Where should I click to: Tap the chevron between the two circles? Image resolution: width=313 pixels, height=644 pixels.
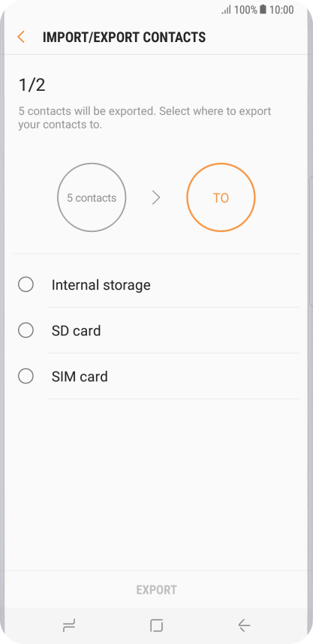[x=156, y=198]
